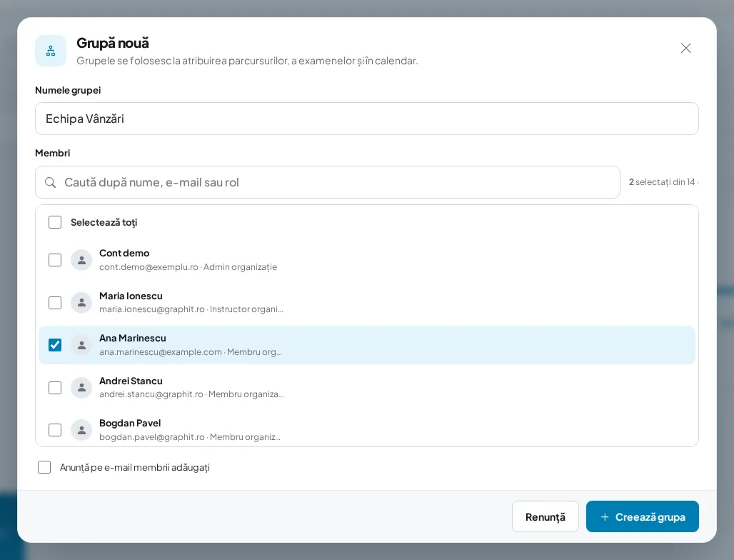Tick the Bogdan Pavel checkbox
This screenshot has height=560, width=734.
point(55,430)
